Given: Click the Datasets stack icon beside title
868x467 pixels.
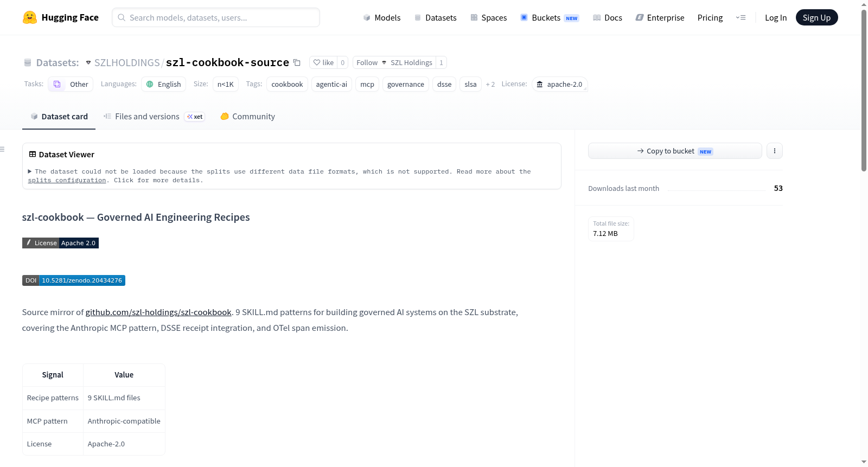Looking at the screenshot, I should pos(28,63).
